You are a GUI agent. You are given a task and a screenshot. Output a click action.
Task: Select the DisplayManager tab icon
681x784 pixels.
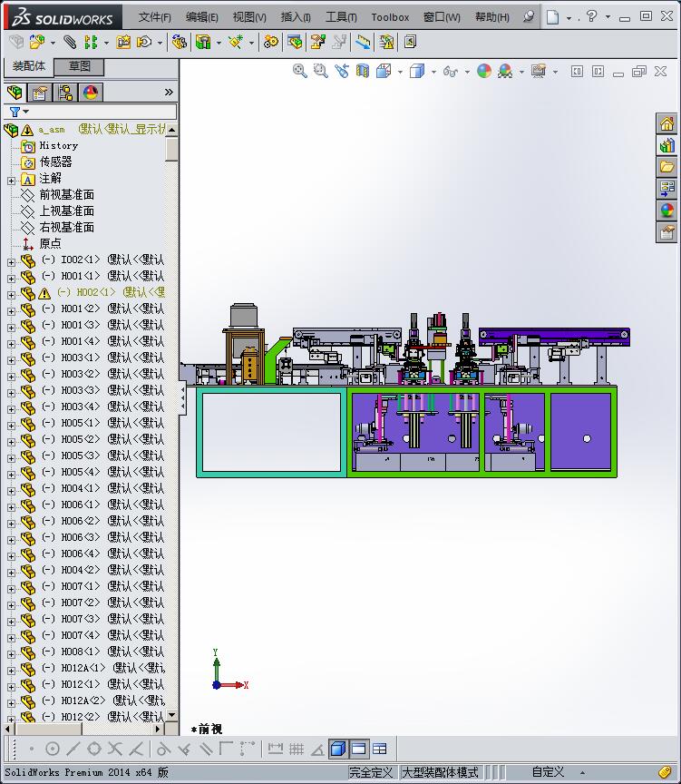click(x=91, y=93)
